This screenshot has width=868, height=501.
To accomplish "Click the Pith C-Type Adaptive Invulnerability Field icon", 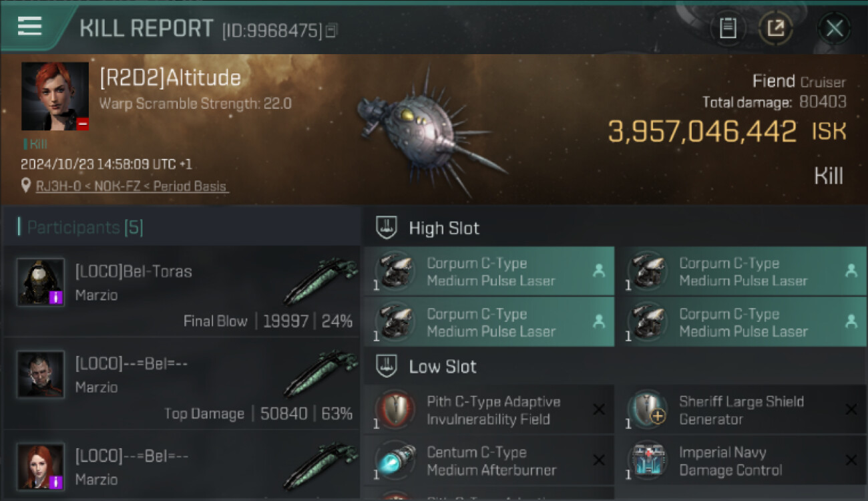I will [395, 409].
